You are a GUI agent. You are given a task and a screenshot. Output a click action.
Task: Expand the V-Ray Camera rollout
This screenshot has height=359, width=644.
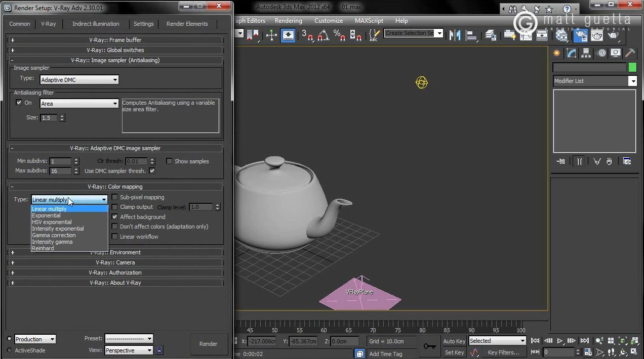tap(115, 262)
